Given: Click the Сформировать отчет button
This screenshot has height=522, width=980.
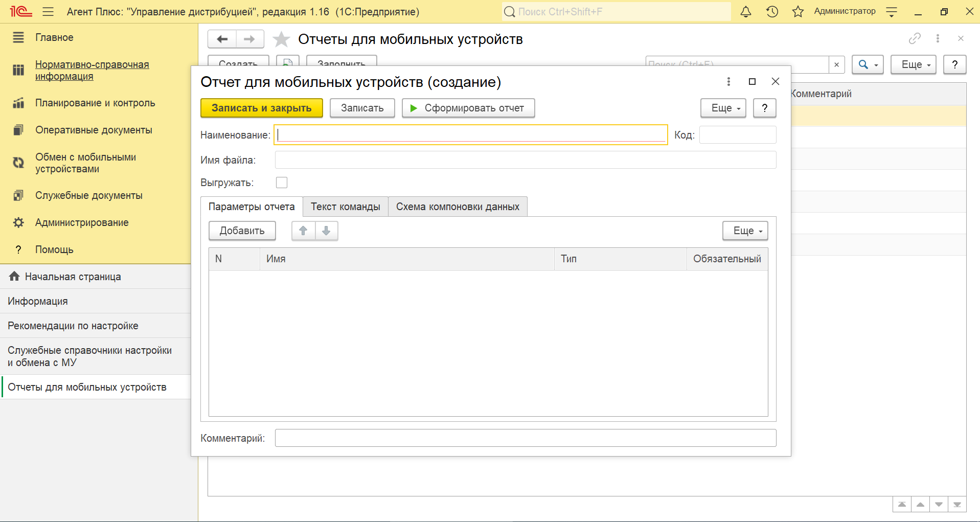Looking at the screenshot, I should (468, 108).
